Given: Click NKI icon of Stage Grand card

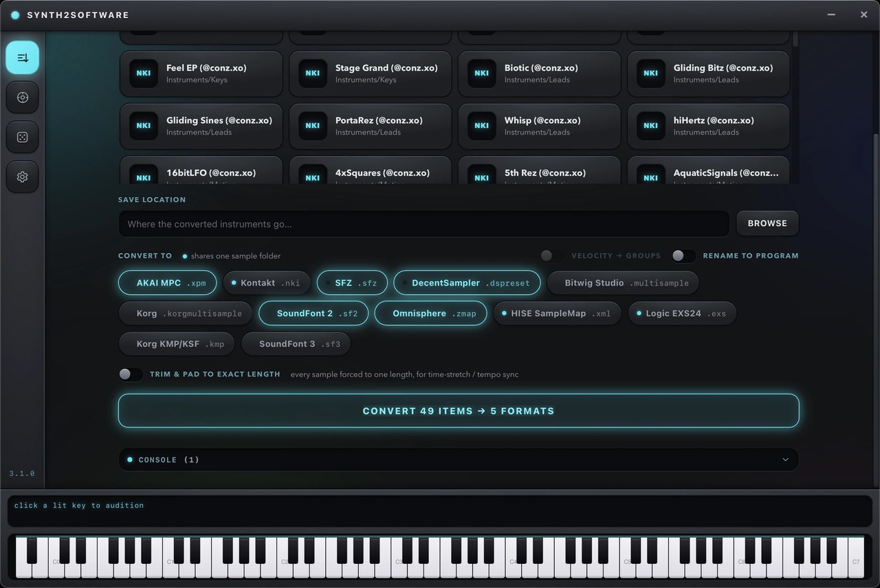Looking at the screenshot, I should 313,73.
